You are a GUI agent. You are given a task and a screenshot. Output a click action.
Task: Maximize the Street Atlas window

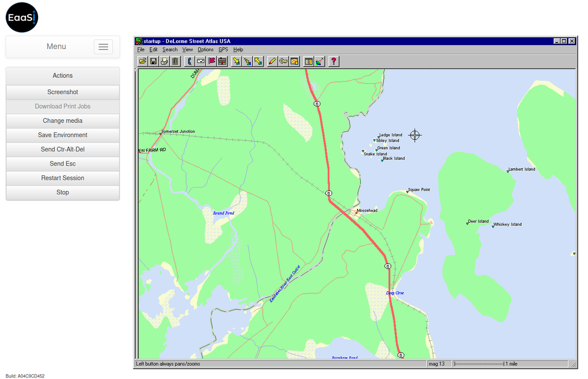tap(564, 41)
